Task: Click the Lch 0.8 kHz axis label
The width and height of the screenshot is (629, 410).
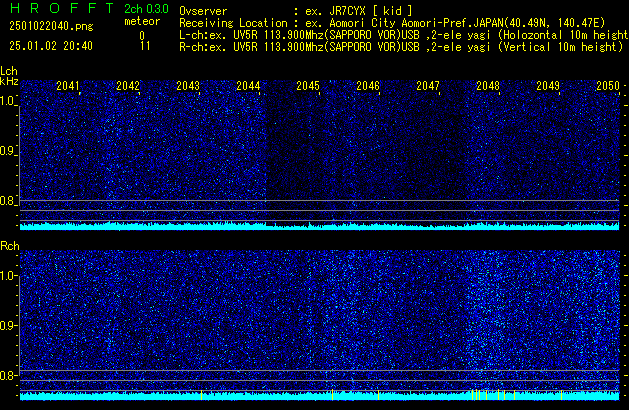Action: (8, 201)
